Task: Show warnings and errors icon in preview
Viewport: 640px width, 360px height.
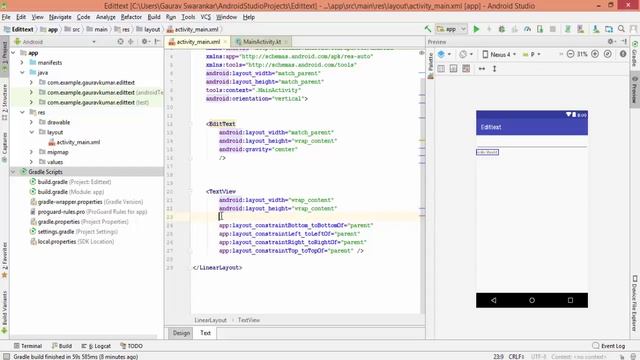Action: coord(623,54)
